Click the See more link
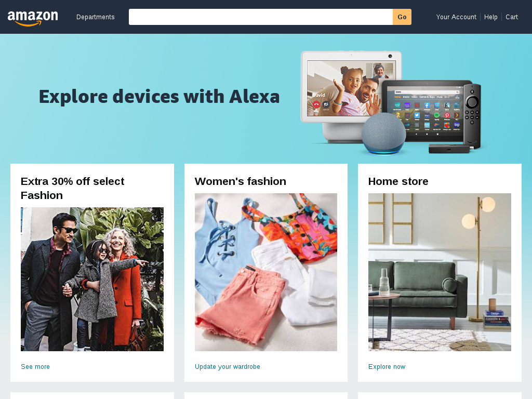 point(35,366)
